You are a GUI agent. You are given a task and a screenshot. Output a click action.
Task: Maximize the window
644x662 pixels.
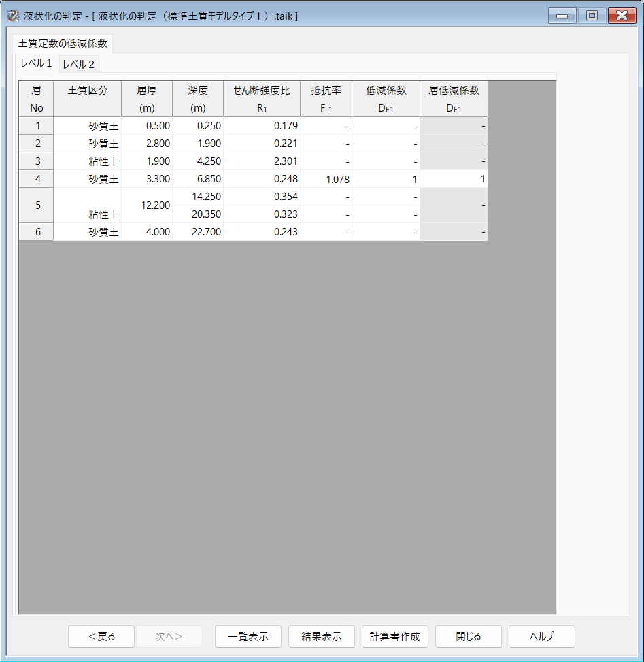[x=592, y=16]
